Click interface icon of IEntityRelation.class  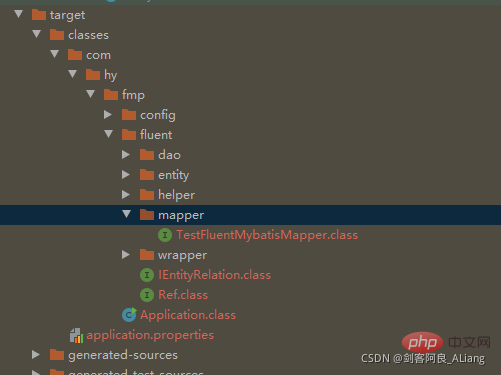point(147,275)
